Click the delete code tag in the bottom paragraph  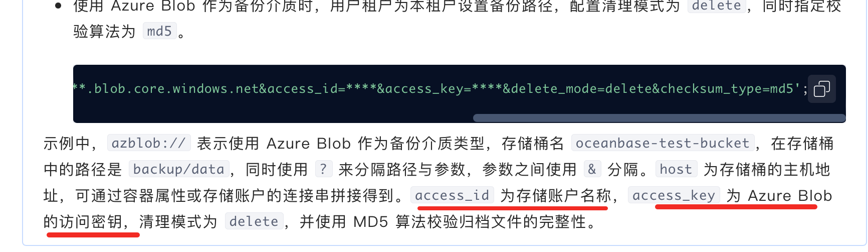pyautogui.click(x=254, y=221)
